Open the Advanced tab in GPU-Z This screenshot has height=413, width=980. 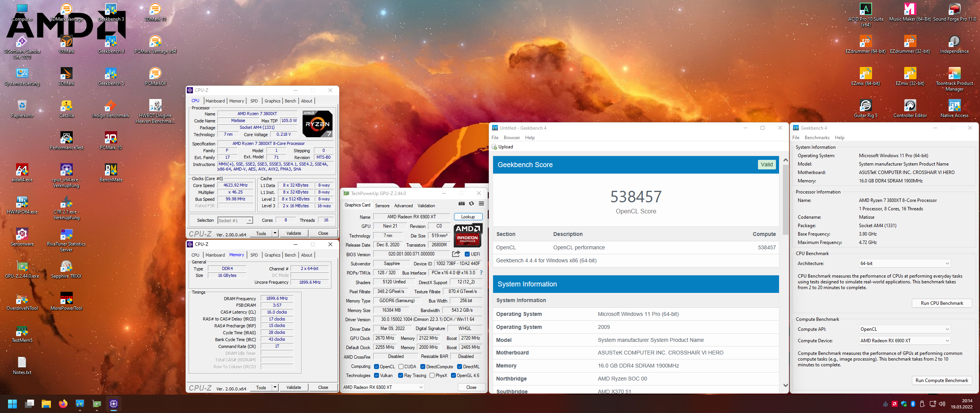pos(403,206)
